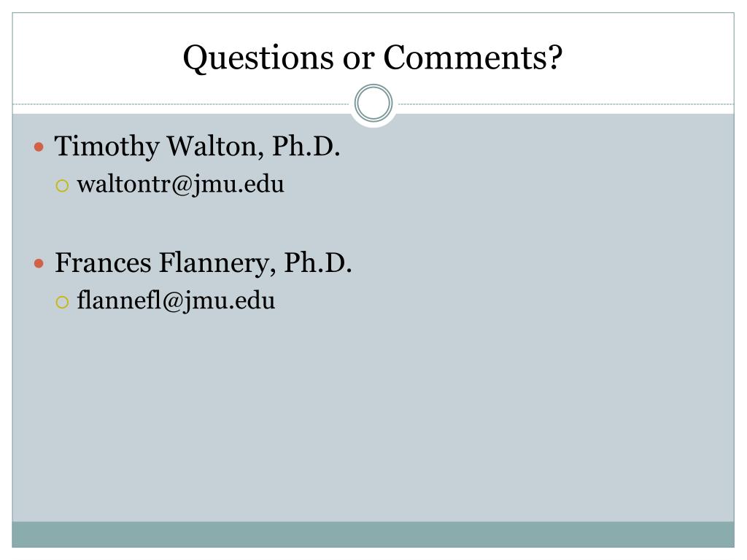Click the word "Timothy" in first bullet

[x=107, y=147]
